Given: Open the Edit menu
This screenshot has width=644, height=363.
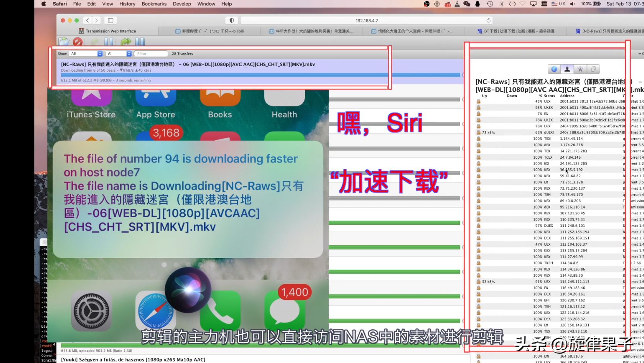Looking at the screenshot, I should [x=92, y=4].
